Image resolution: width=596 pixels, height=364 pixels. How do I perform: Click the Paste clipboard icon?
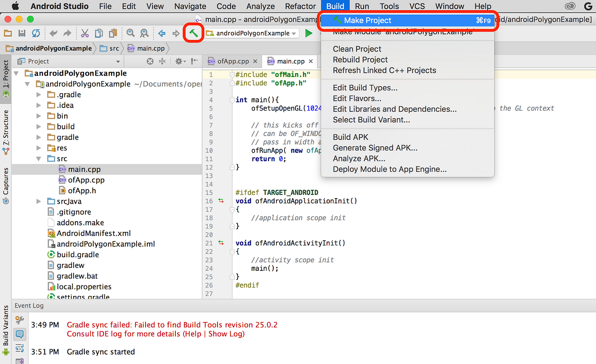pyautogui.click(x=113, y=33)
